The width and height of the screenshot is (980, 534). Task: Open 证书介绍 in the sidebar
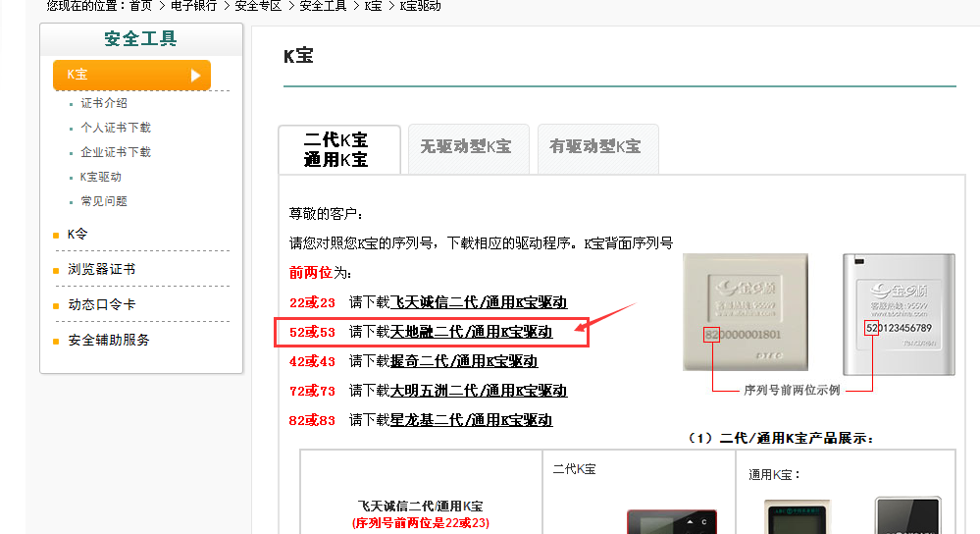tap(104, 103)
